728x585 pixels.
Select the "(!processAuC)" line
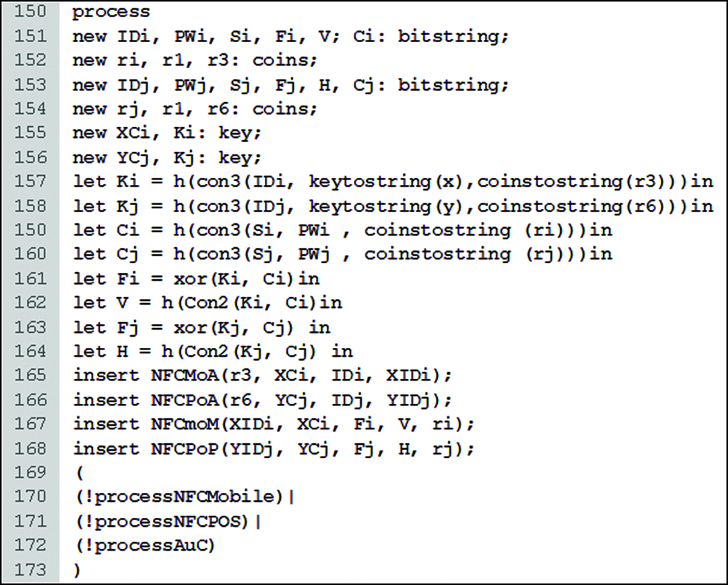point(146,545)
